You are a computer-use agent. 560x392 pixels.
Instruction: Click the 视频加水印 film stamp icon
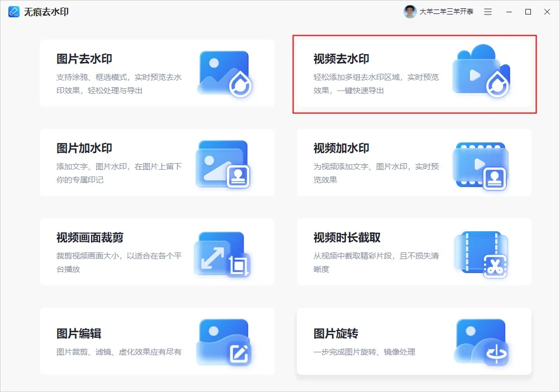pos(481,166)
